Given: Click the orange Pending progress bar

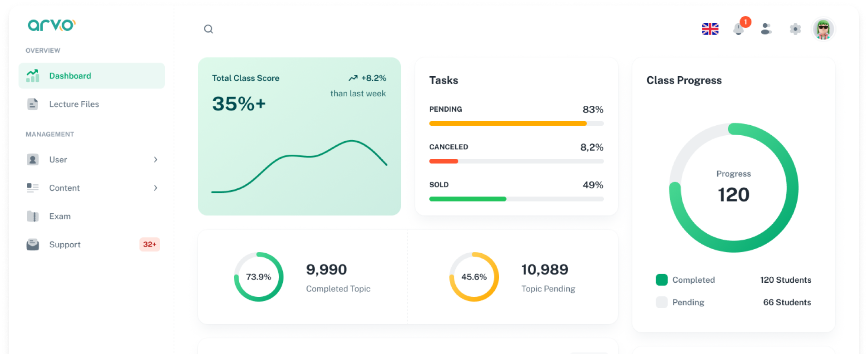Looking at the screenshot, I should tap(508, 123).
